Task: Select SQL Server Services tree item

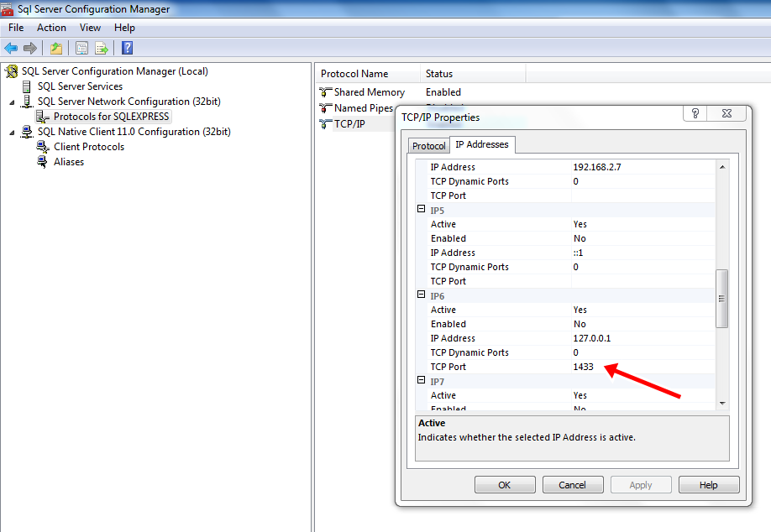Action: pyautogui.click(x=80, y=86)
